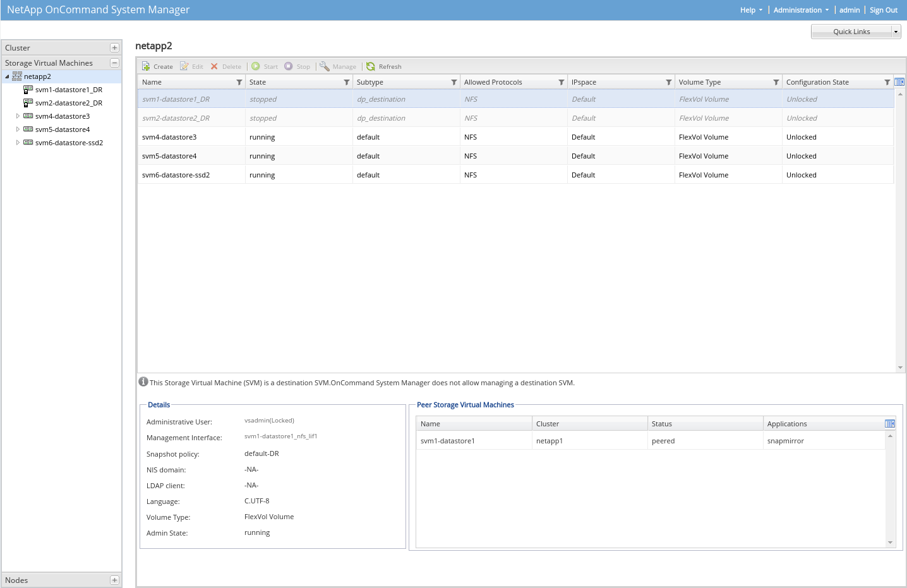
Task: Click the filter icon on Name column
Action: [x=239, y=83]
